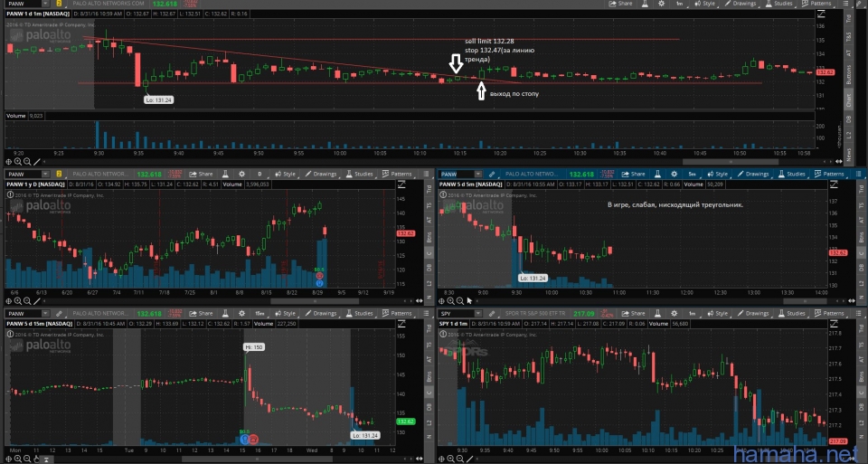Open the Patterns menu in top chart

coord(816,4)
